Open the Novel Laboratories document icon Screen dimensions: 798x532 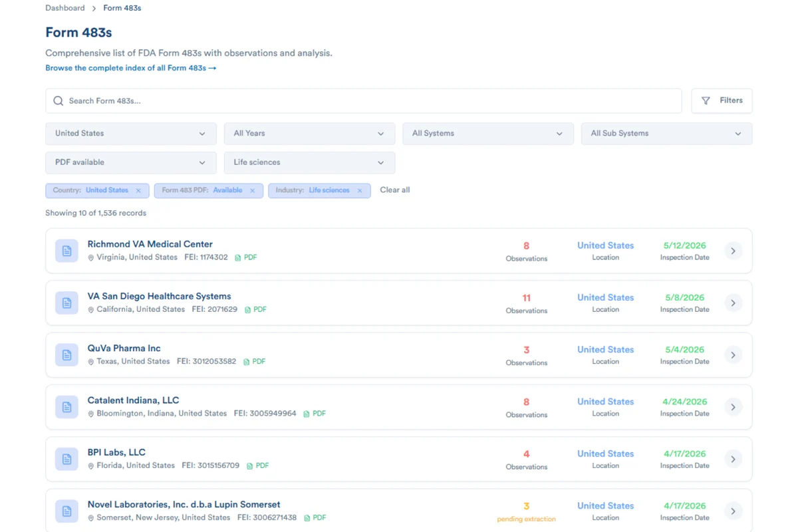click(66, 511)
